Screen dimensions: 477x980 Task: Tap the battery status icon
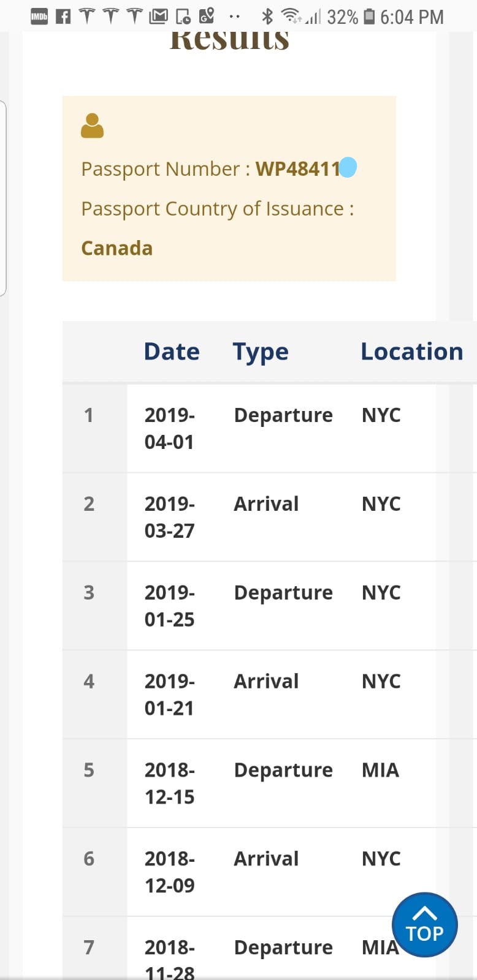coord(369,17)
